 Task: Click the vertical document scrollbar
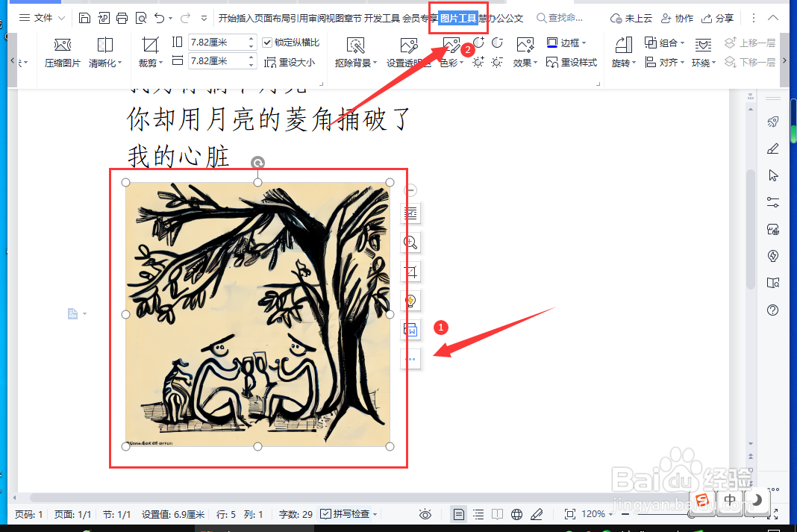(751, 228)
